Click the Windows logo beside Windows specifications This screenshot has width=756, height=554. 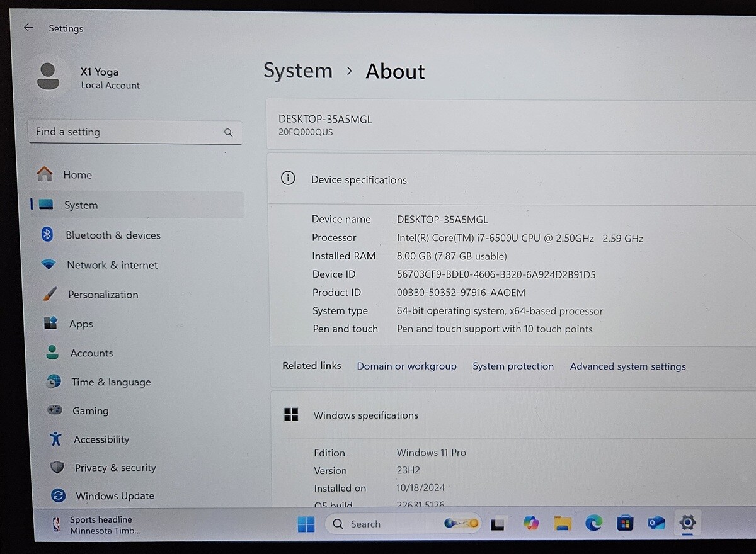[291, 414]
